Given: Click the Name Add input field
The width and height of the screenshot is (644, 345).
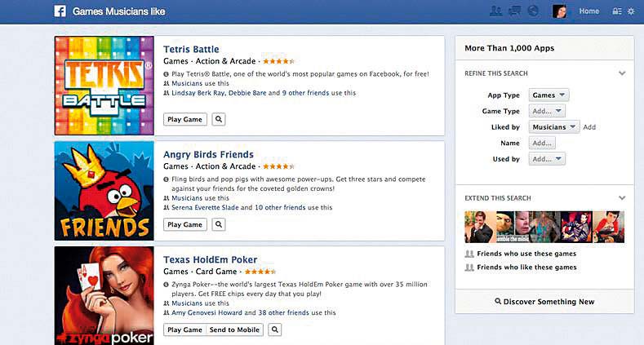Looking at the screenshot, I should click(x=542, y=144).
